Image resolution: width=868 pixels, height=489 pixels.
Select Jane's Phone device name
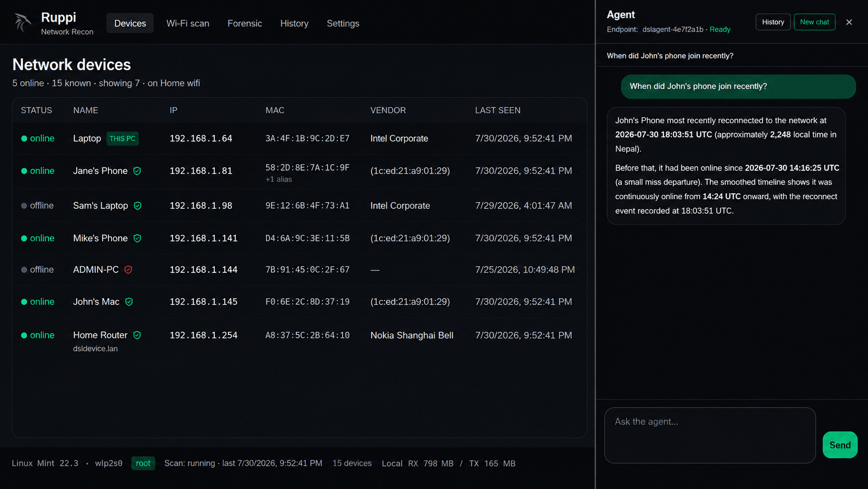[100, 171]
